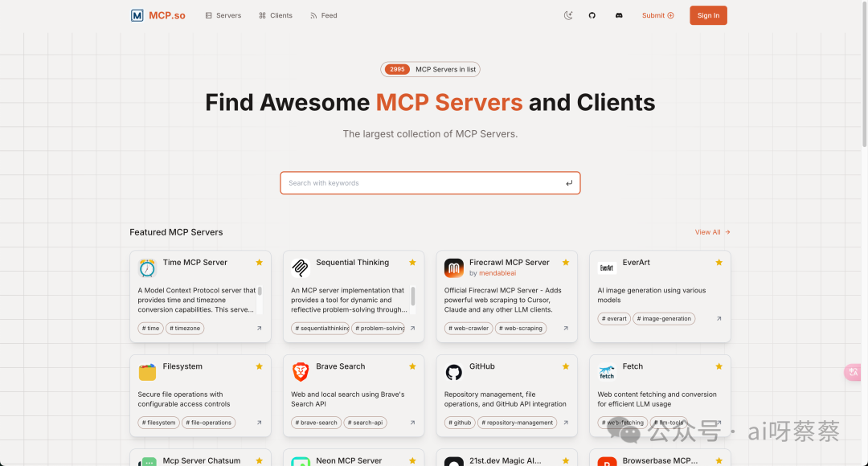
Task: Click the star on EverArt card
Action: 719,263
